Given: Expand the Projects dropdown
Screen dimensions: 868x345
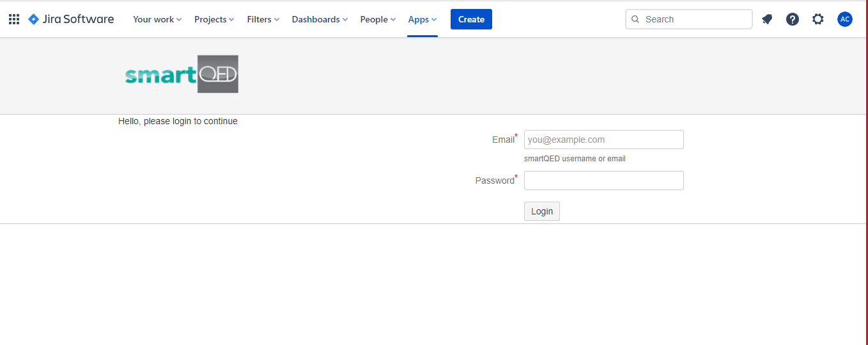Looking at the screenshot, I should (214, 19).
